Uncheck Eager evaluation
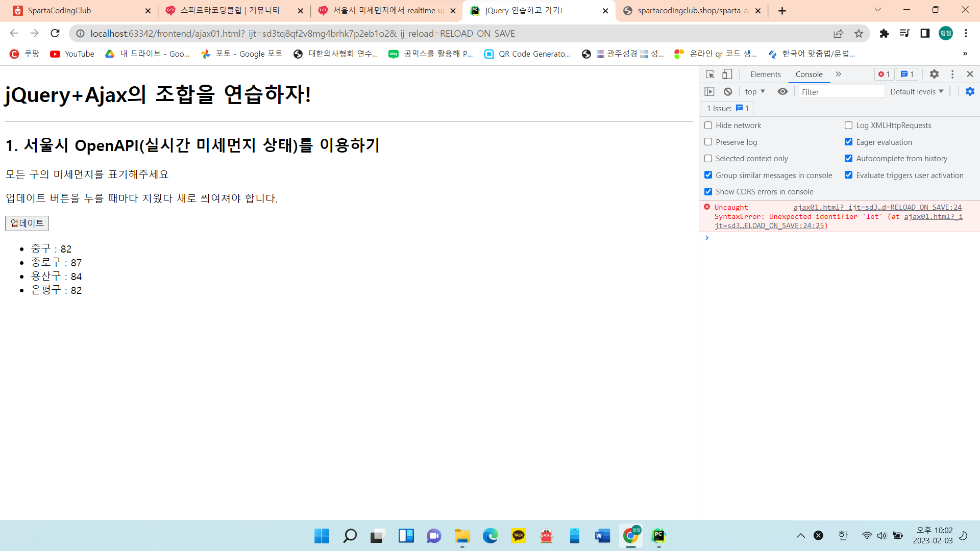This screenshot has height=551, width=980. pos(849,142)
